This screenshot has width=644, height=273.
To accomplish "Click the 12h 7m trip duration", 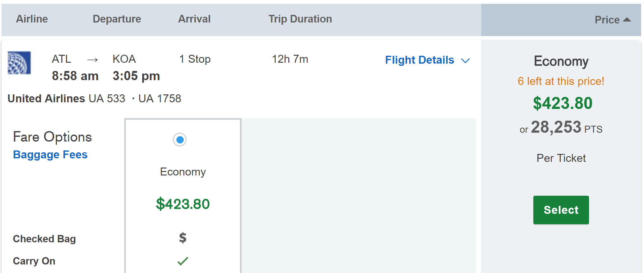I will pos(290,59).
